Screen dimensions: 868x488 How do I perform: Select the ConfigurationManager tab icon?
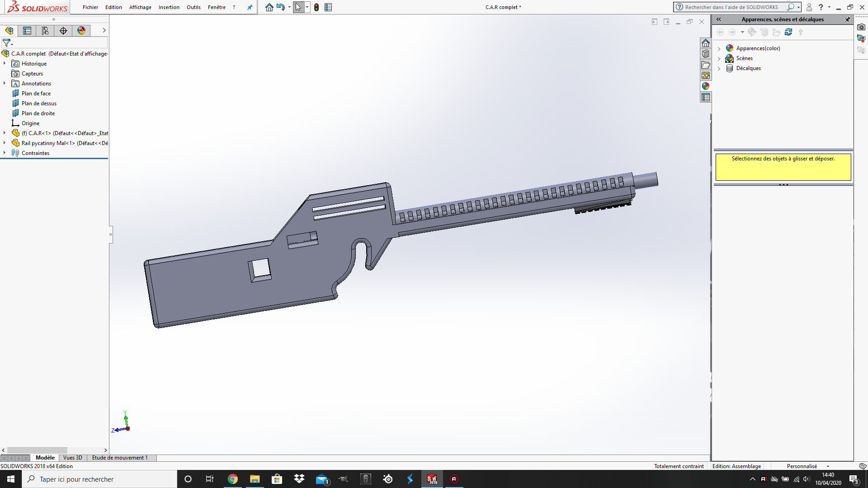(x=45, y=31)
